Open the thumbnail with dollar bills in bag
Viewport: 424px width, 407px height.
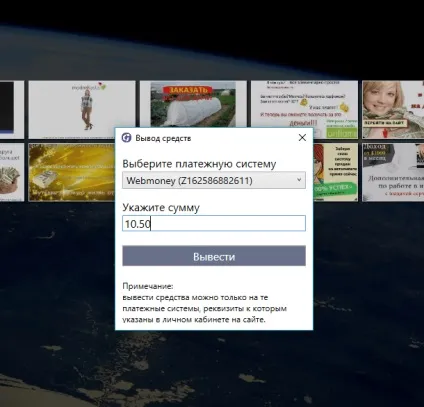click(12, 172)
